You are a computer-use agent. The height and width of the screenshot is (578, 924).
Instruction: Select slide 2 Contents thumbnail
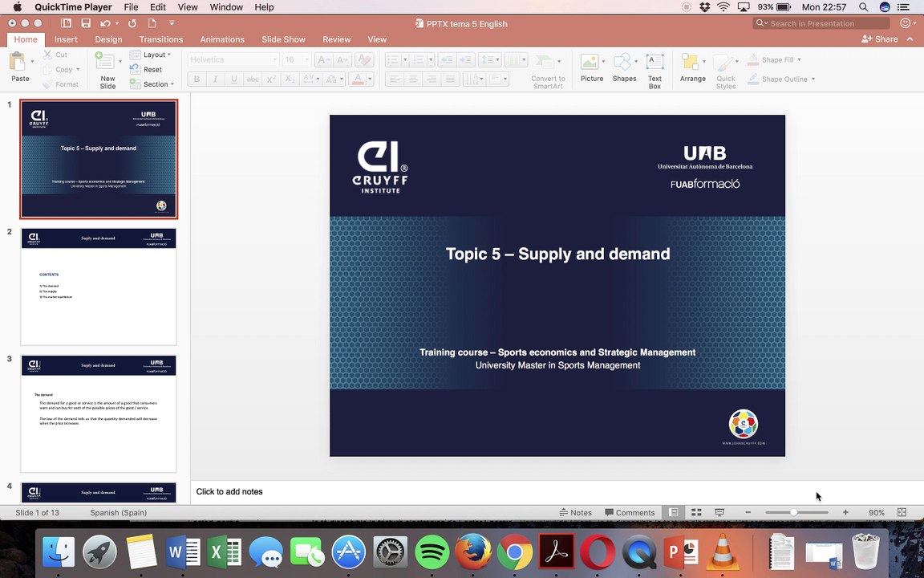[99, 287]
